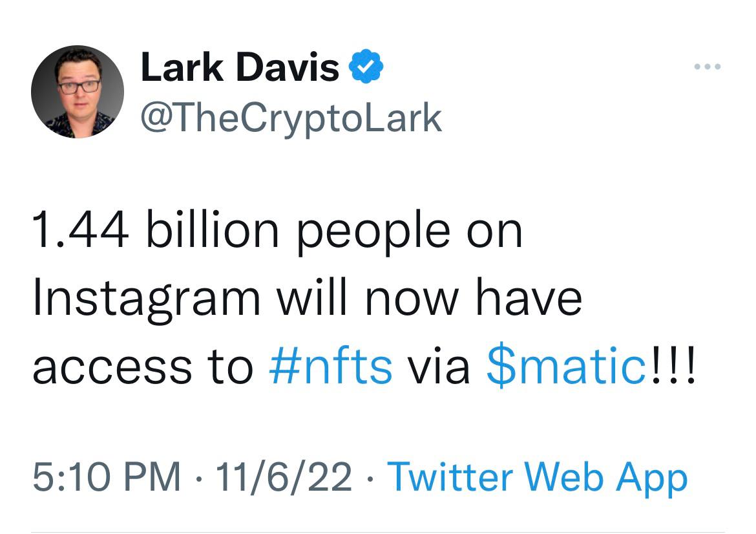756x534 pixels.
Task: Open the Twitter Web App source link
Action: pyautogui.click(x=538, y=478)
